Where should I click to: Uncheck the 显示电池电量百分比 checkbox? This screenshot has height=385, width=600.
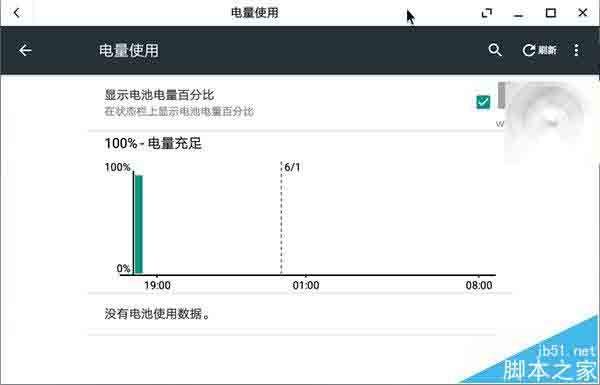coord(483,102)
